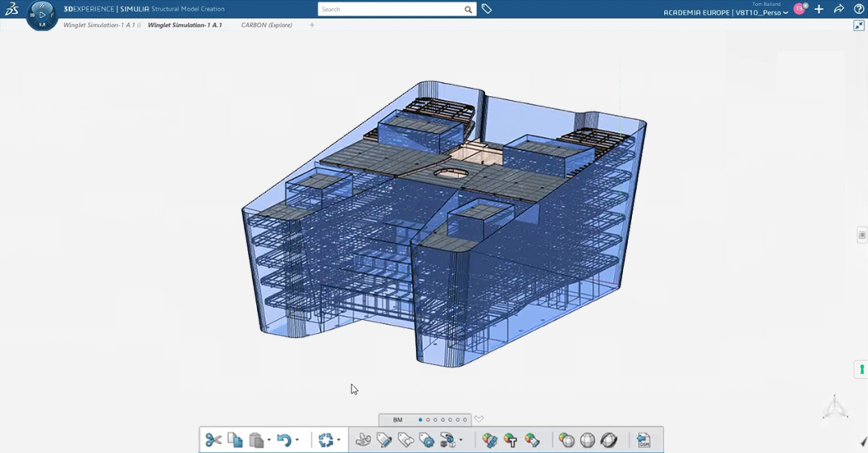The image size is (868, 453).
Task: Click the Paste icon
Action: point(255,440)
